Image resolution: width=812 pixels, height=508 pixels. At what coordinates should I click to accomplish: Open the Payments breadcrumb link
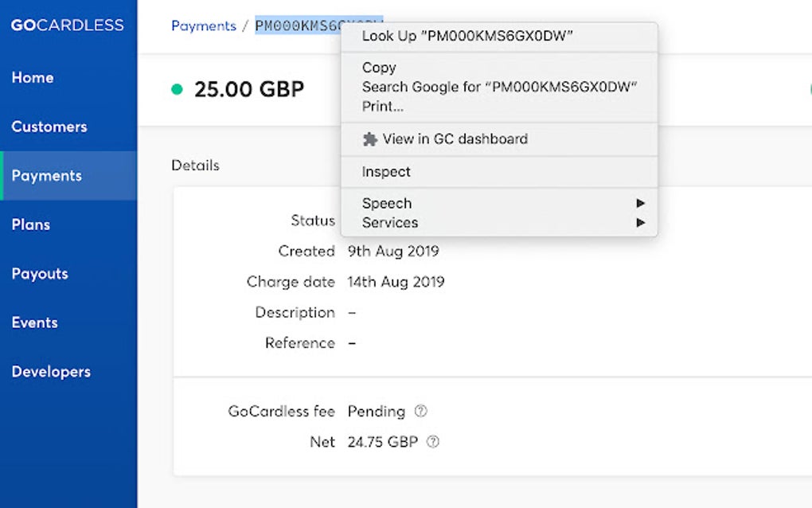pyautogui.click(x=204, y=26)
